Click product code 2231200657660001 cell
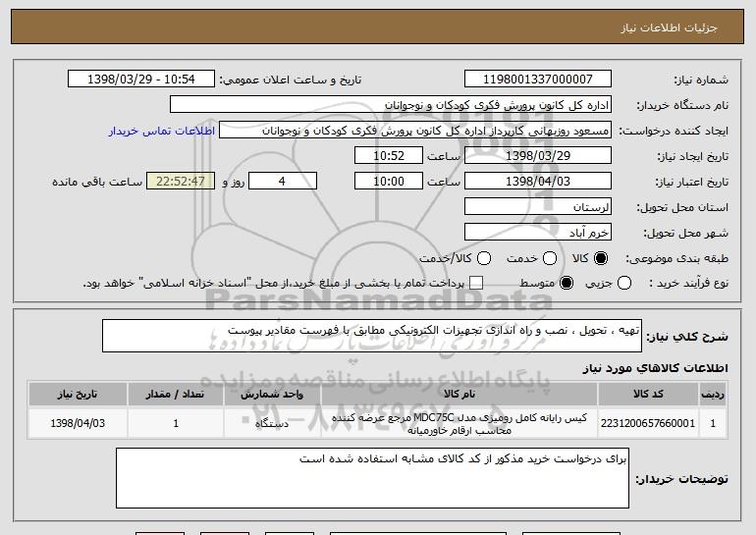Image resolution: width=756 pixels, height=535 pixels. [x=648, y=423]
